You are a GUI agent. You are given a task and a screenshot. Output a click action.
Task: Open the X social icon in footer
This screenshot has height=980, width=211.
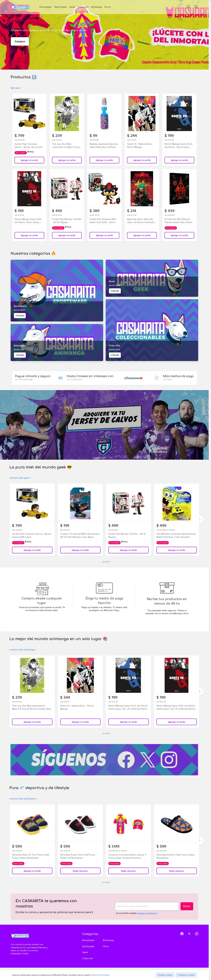pyautogui.click(x=189, y=933)
